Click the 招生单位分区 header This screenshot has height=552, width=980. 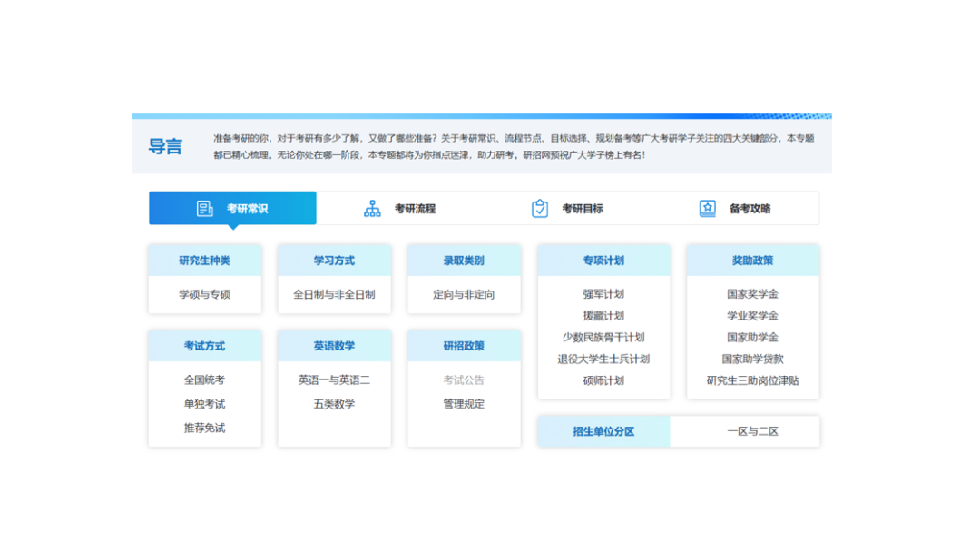click(x=603, y=432)
